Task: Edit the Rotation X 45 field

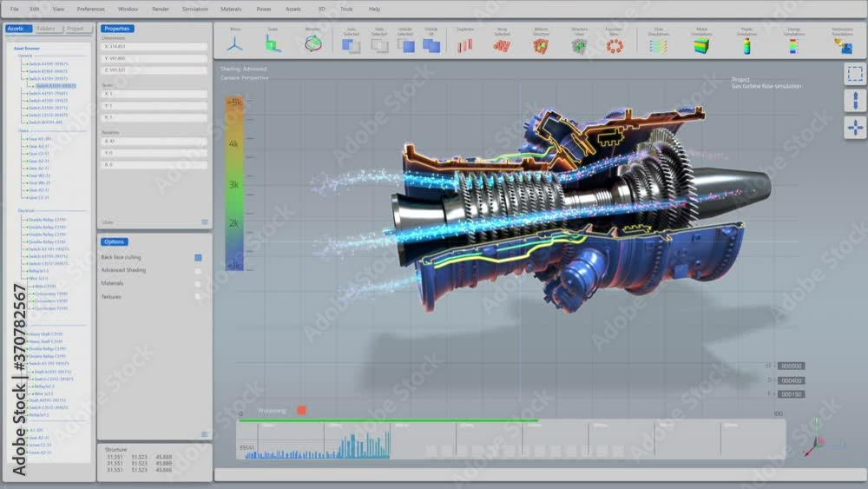Action: click(x=155, y=142)
